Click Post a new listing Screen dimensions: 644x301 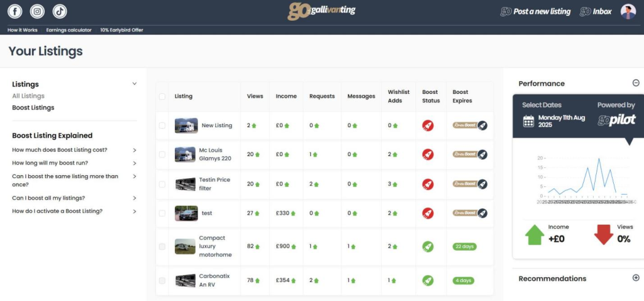[536, 11]
